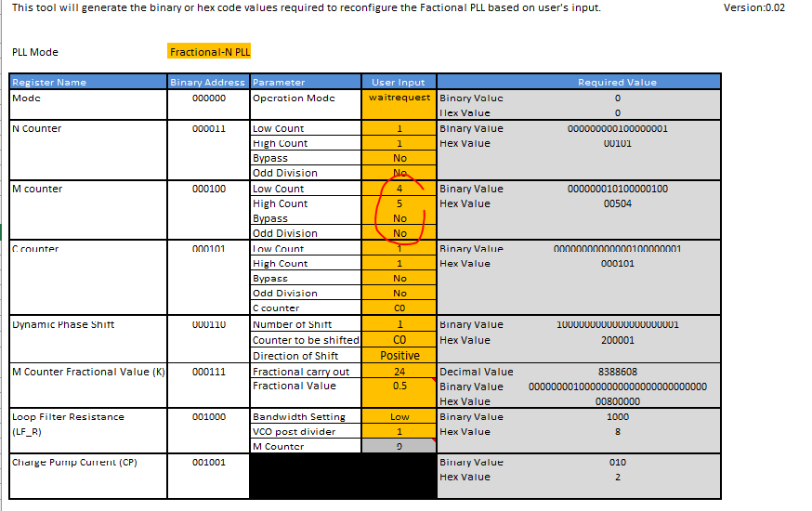Click binary address 000111
This screenshot has width=812, height=511.
point(209,372)
